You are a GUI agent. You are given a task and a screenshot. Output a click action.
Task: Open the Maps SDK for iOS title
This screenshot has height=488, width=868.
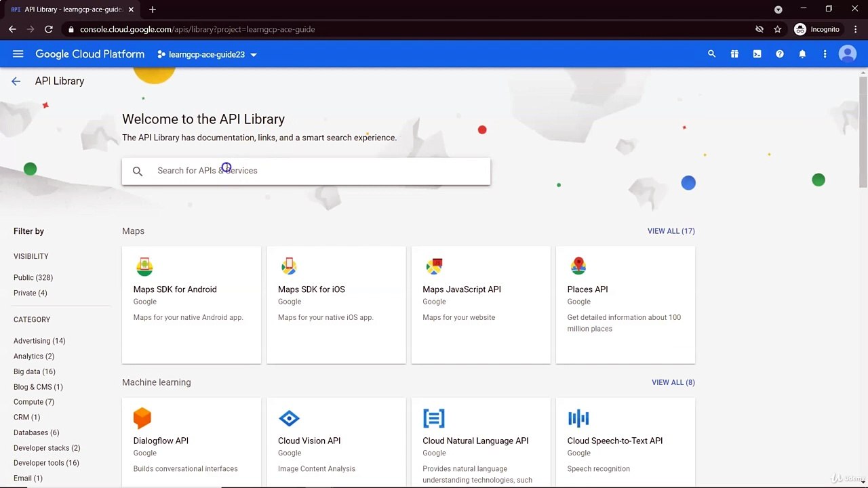tap(311, 289)
